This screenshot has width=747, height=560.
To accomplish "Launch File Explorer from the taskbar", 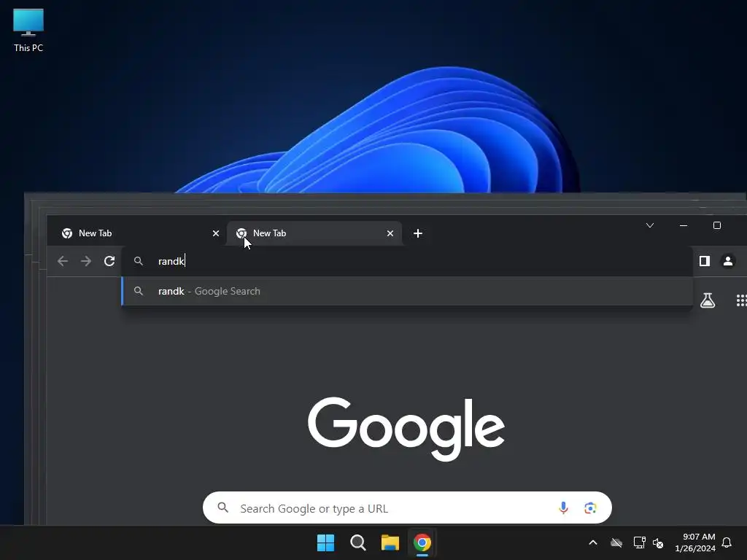I will click(x=390, y=542).
